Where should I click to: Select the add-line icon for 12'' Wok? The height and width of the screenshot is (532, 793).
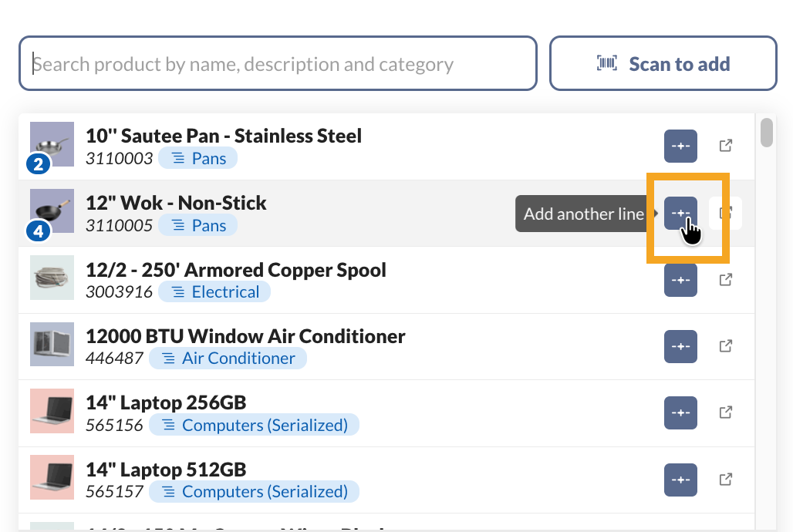(x=680, y=213)
